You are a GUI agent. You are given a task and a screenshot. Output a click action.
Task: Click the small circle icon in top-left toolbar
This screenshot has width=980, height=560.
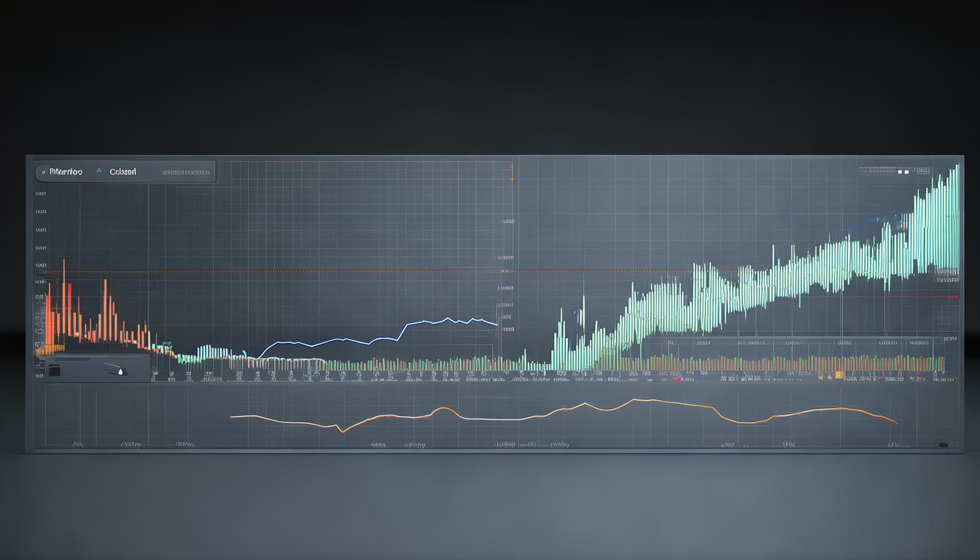coord(43,172)
